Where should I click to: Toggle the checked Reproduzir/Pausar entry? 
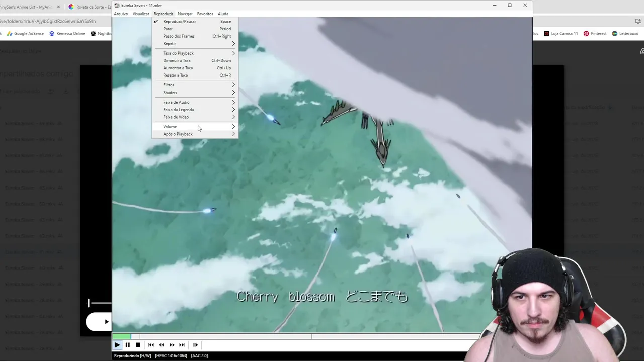click(195, 22)
